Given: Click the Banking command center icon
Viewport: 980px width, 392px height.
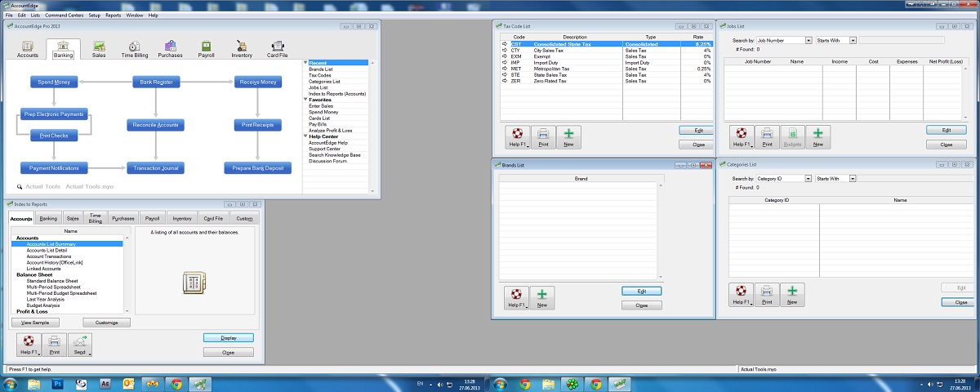Looking at the screenshot, I should (x=63, y=49).
